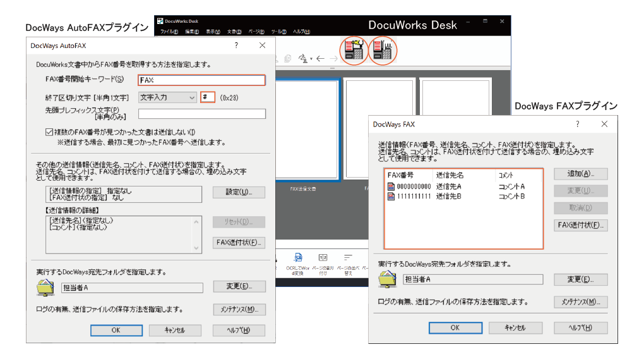Open the 文書(D) menu
Image resolution: width=644 pixels, height=354 pixels.
[234, 32]
